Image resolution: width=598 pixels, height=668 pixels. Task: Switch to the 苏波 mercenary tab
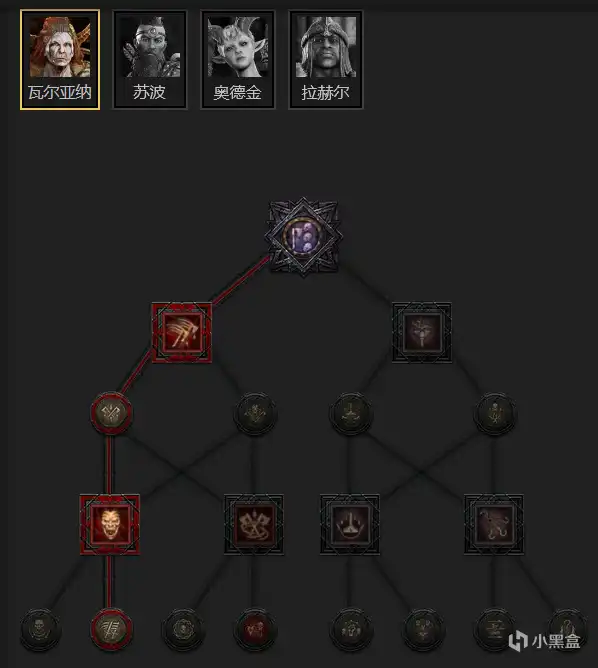tap(150, 60)
